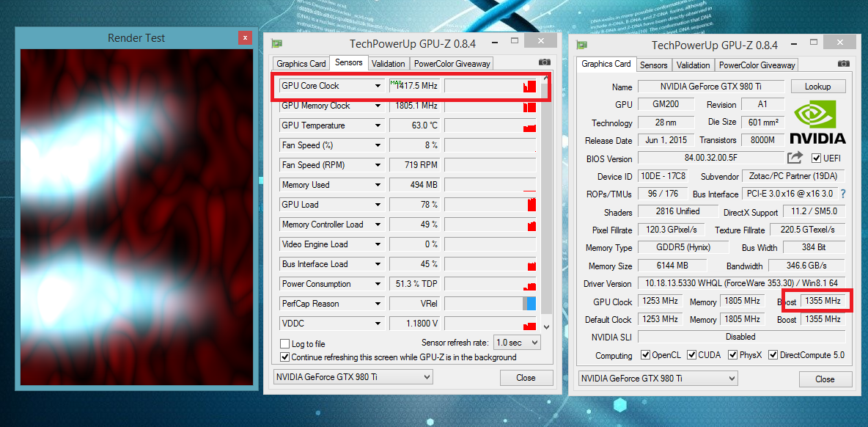Toggle the UEFI checkbox
Viewport: 868px width, 427px height.
tap(816, 158)
